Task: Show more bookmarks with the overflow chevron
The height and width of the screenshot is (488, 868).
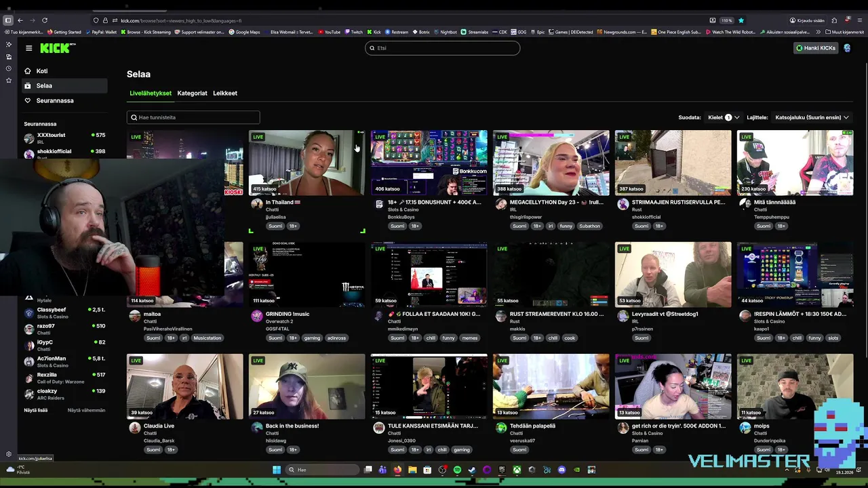Action: (818, 32)
